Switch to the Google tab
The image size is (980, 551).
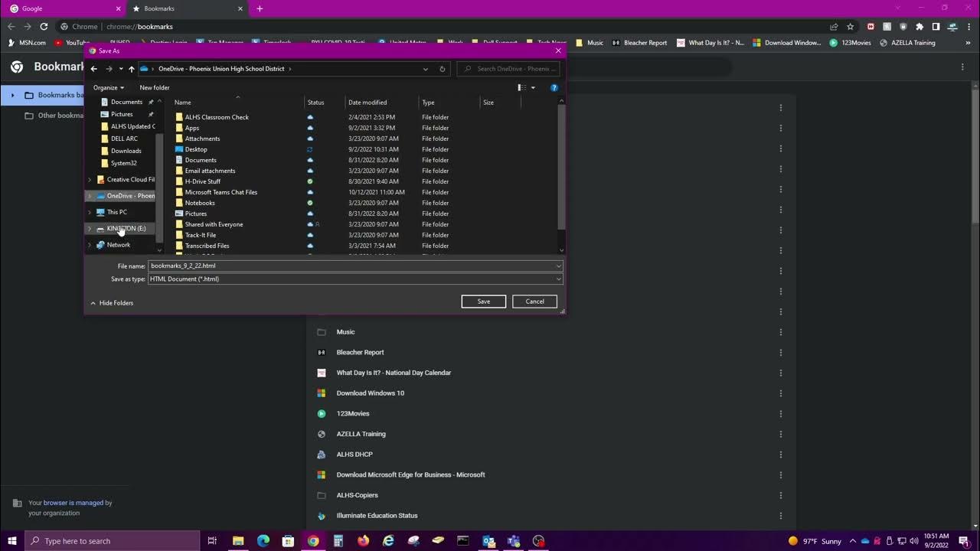64,8
